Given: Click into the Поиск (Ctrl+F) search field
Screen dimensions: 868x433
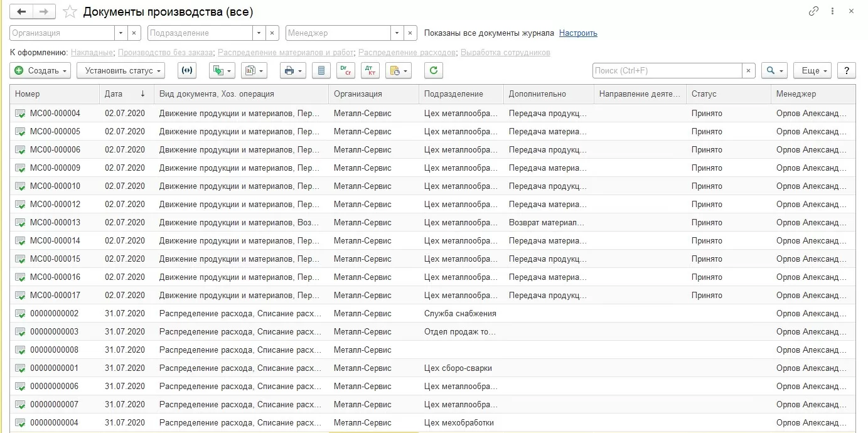Looking at the screenshot, I should (x=667, y=71).
